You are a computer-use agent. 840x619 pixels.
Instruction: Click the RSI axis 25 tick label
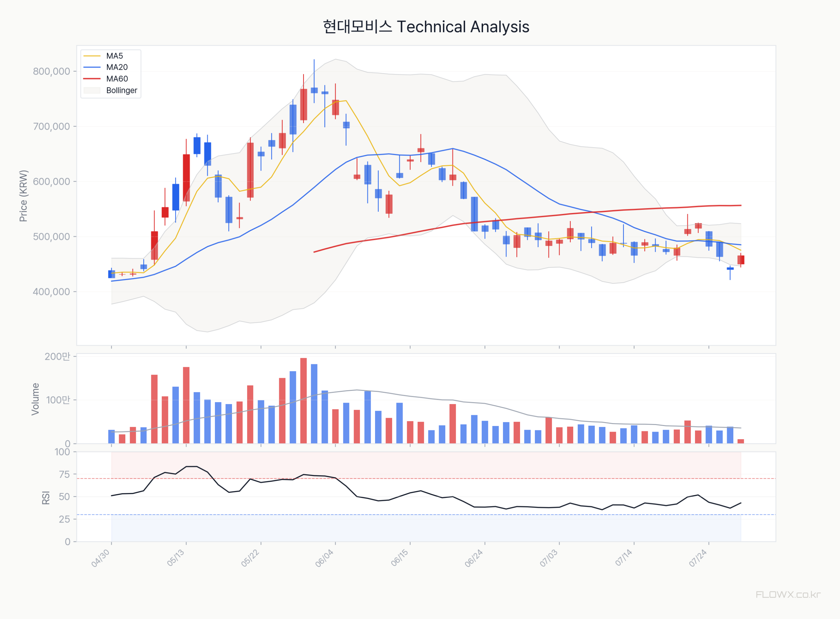[64, 519]
